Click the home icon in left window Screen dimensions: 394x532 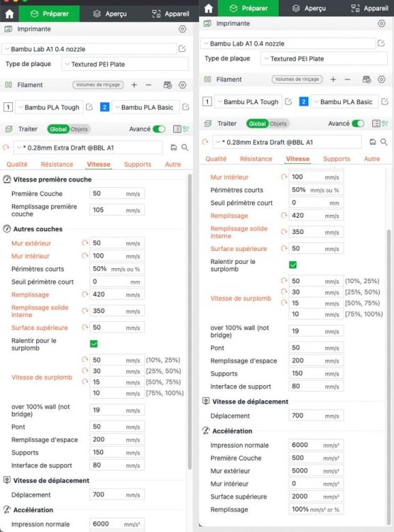(x=9, y=14)
